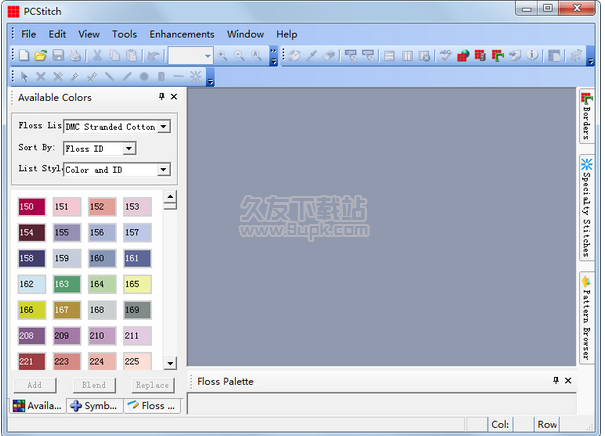Viewport: 605px width, 436px height.
Task: Open the Enhancements menu
Action: pos(182,34)
